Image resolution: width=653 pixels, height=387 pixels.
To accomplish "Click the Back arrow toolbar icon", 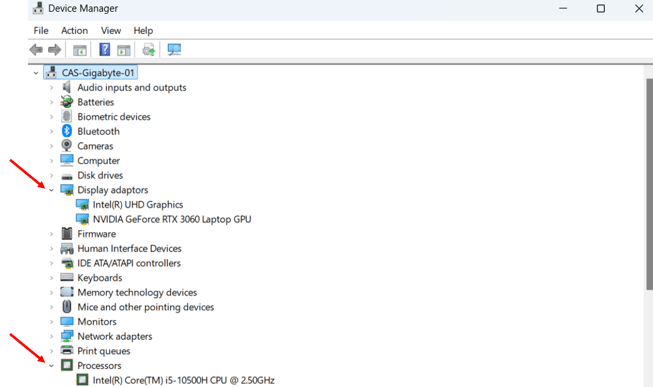I will (36, 50).
